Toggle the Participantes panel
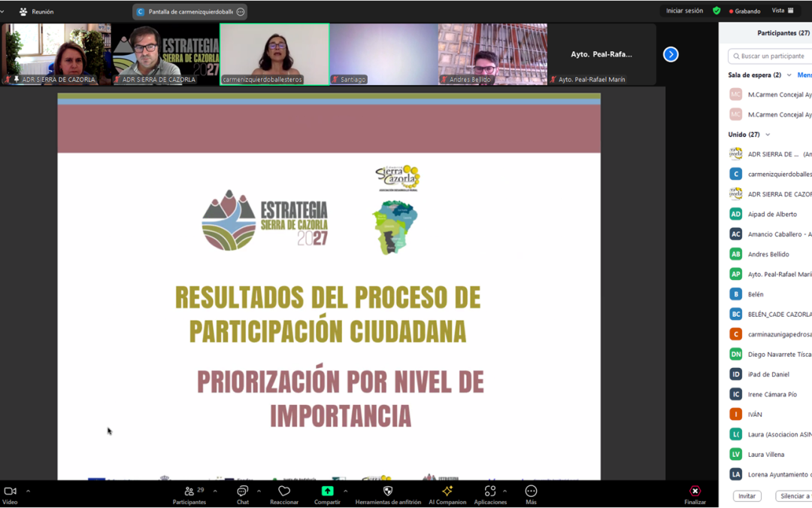The width and height of the screenshot is (812, 508). [189, 491]
